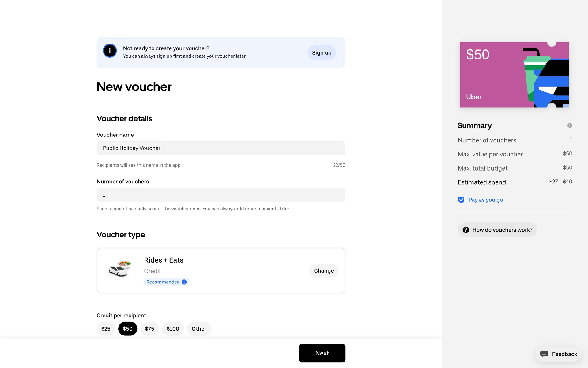Select $25 credit per recipient

pos(106,329)
